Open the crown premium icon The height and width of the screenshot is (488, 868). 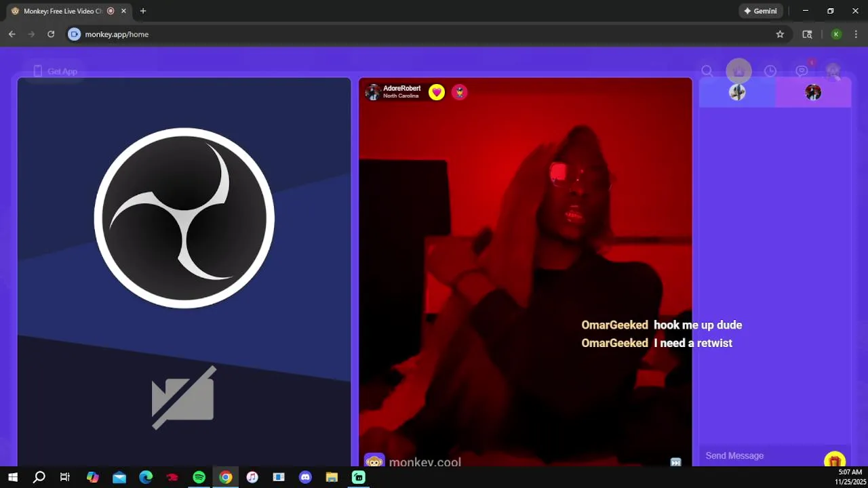point(738,71)
